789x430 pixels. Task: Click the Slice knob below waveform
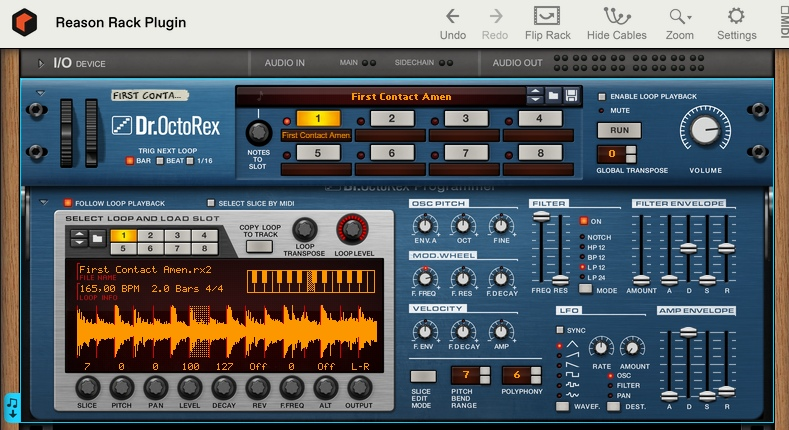click(x=87, y=388)
